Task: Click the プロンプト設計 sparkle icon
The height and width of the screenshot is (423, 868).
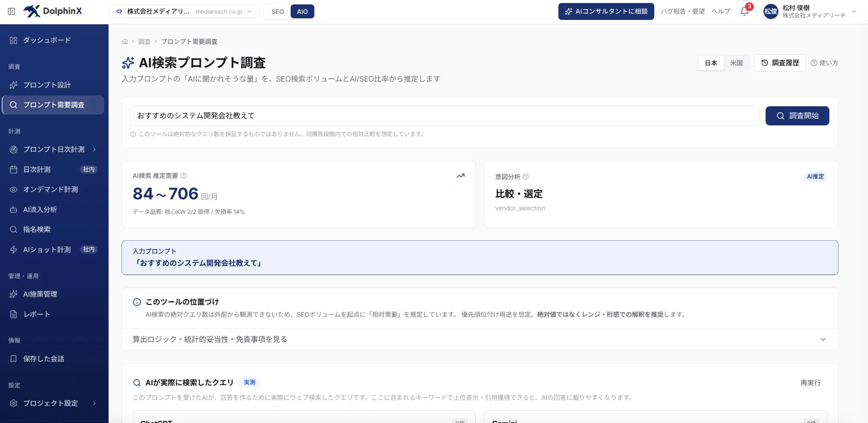Action: coord(13,85)
